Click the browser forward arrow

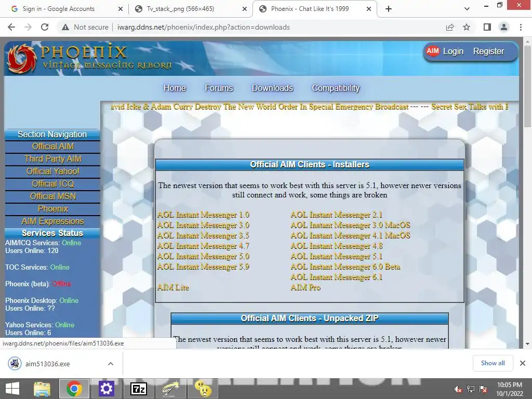(x=28, y=27)
